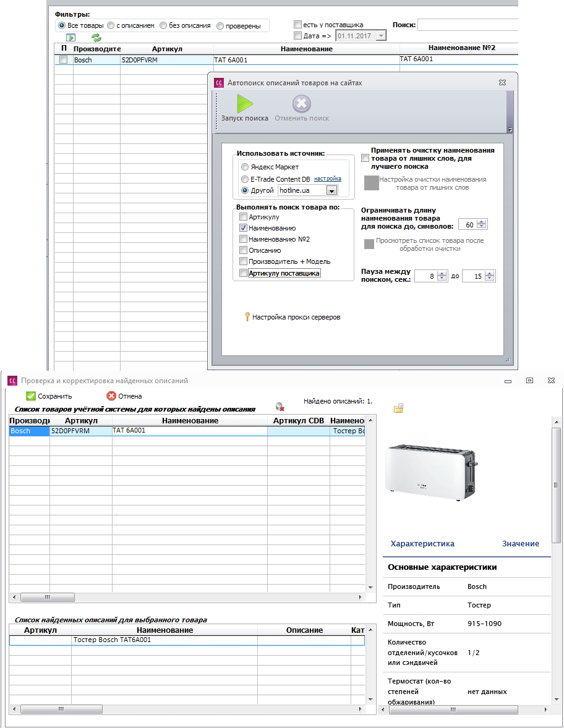Click the app icon in the Проверка window title
The width and height of the screenshot is (564, 728).
coord(12,381)
